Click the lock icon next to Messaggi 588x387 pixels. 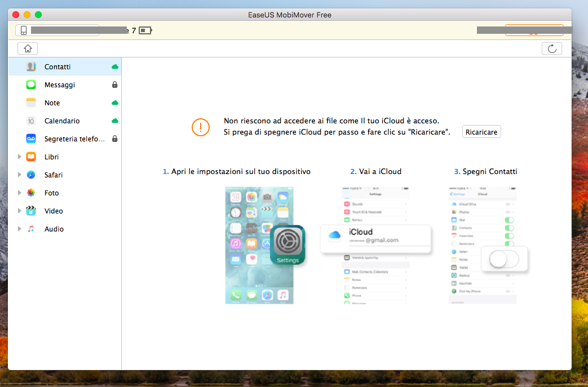[115, 85]
